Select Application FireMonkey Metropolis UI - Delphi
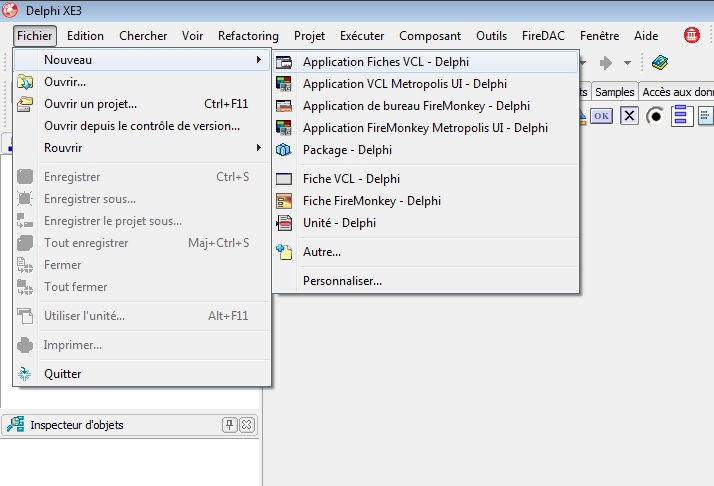714x486 pixels. click(x=426, y=128)
